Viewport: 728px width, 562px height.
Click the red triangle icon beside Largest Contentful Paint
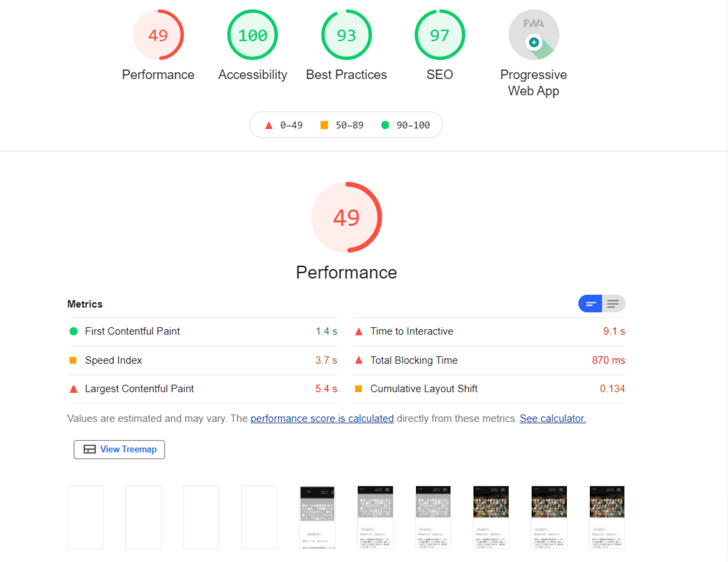74,389
